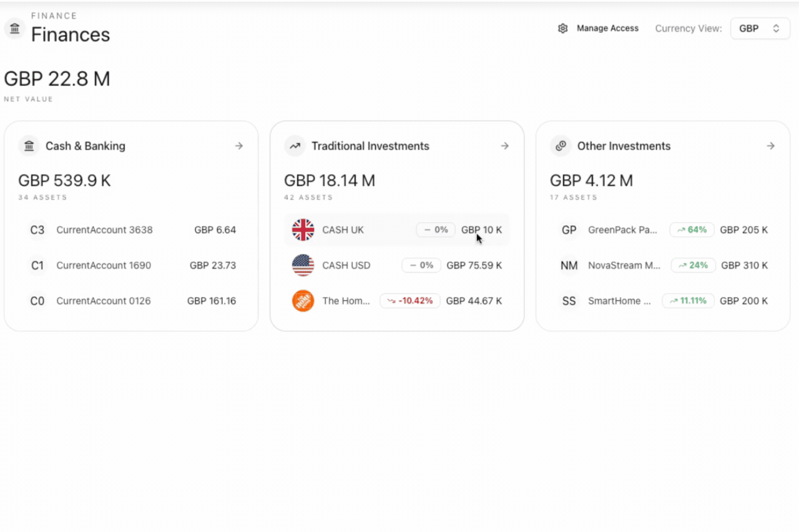Click the GBP 539.9 K total

pyautogui.click(x=64, y=181)
